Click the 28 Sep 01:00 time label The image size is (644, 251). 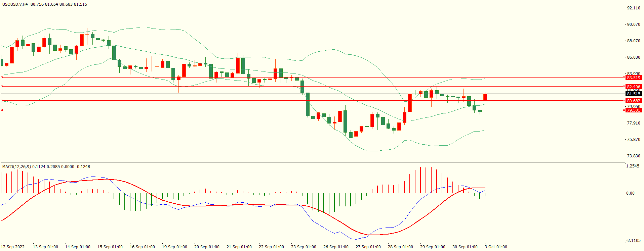pyautogui.click(x=400, y=247)
